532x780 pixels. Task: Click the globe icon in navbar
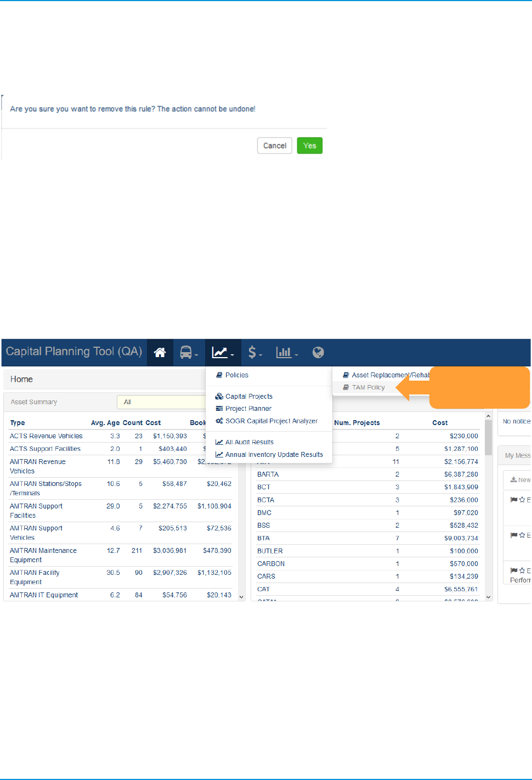[318, 352]
